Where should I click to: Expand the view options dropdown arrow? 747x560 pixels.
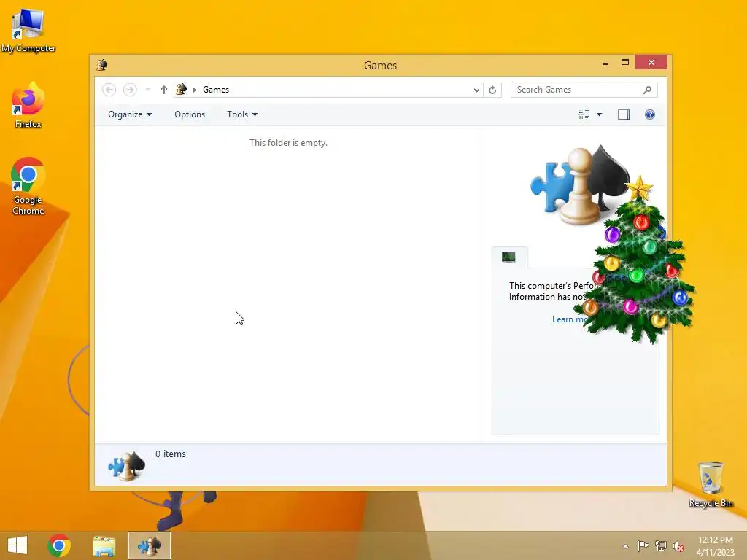[x=600, y=114]
